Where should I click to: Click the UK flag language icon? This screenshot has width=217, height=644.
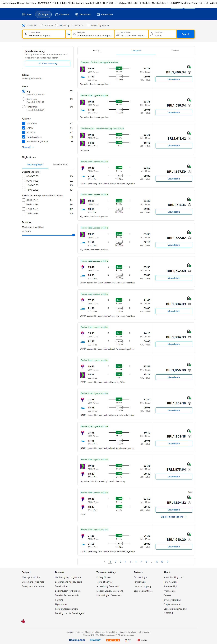click(23, 621)
